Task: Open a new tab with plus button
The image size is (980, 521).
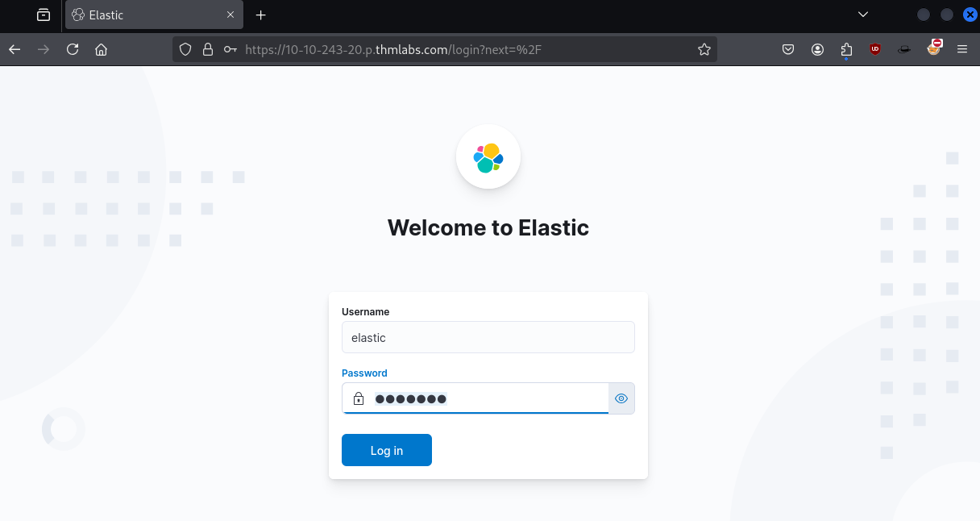Action: [x=260, y=15]
